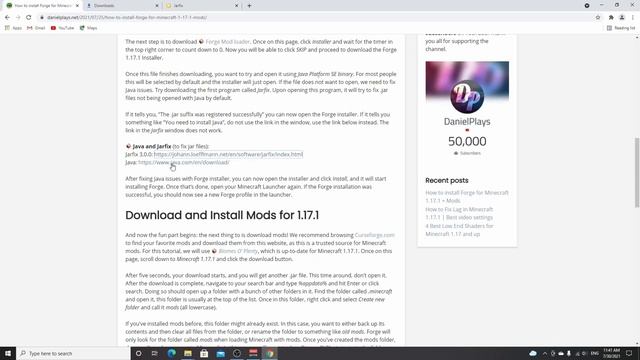Open the Java download link
The height and width of the screenshot is (360, 640).
tap(184, 162)
